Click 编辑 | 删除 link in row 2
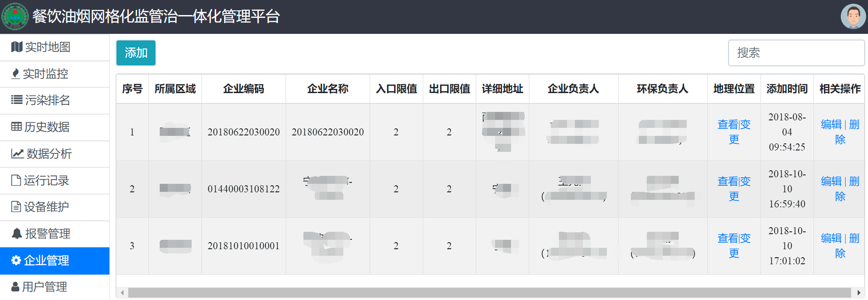868x300 pixels. point(840,189)
